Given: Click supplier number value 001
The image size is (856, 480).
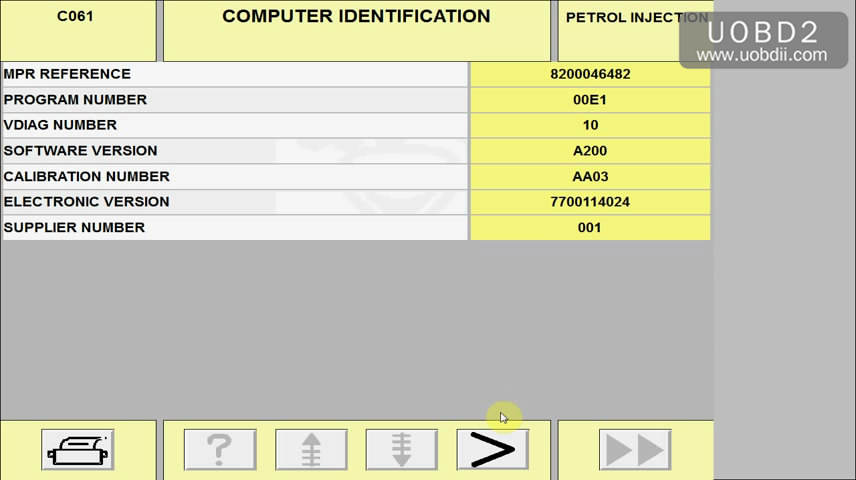Looking at the screenshot, I should coord(590,228).
